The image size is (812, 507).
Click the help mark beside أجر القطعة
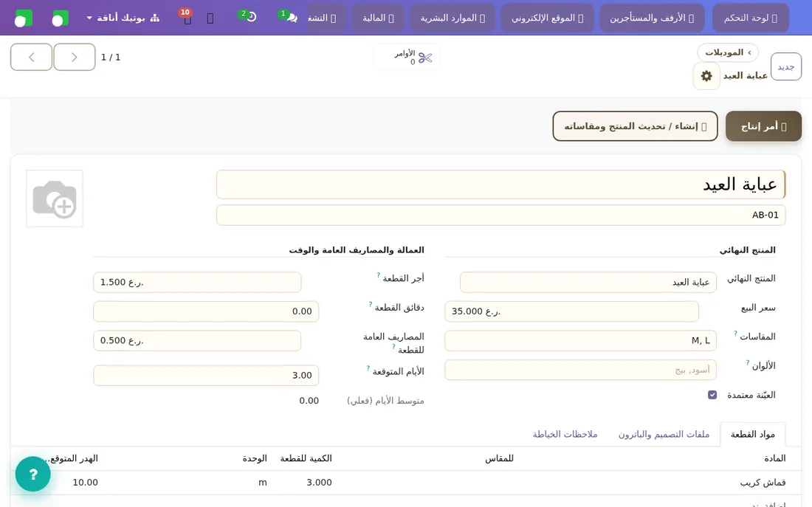[379, 275]
